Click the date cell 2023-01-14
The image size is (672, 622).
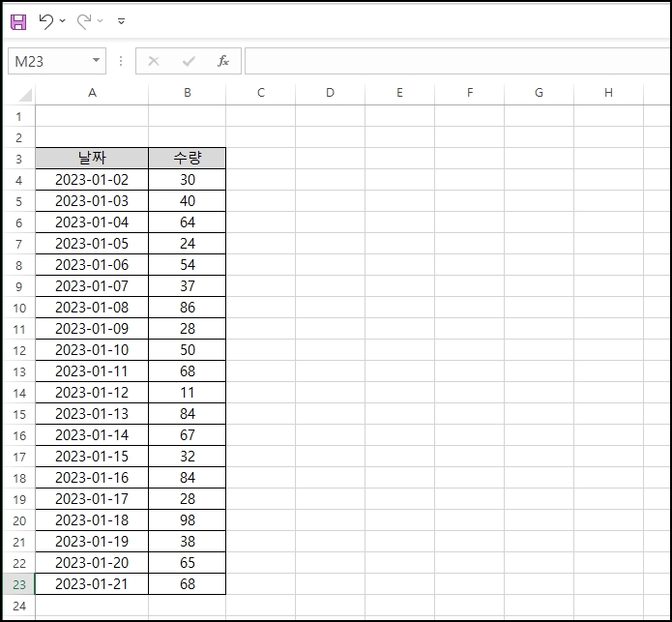tap(92, 435)
